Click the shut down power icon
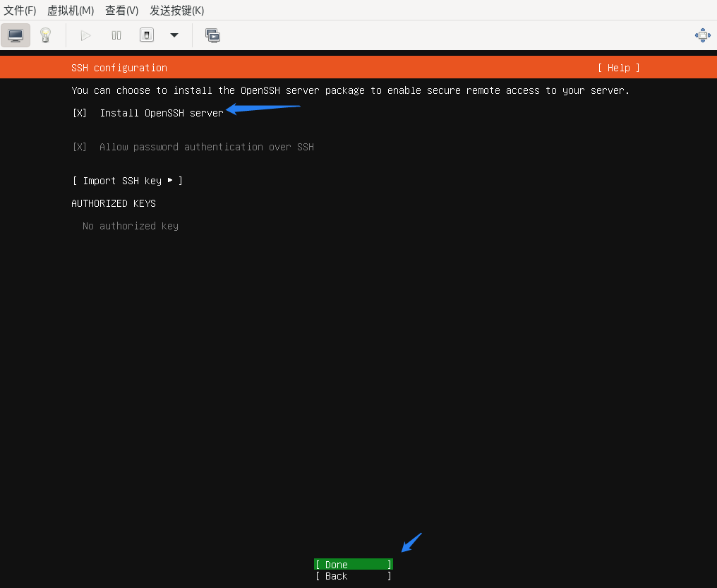Viewport: 717px width, 588px height. [147, 35]
